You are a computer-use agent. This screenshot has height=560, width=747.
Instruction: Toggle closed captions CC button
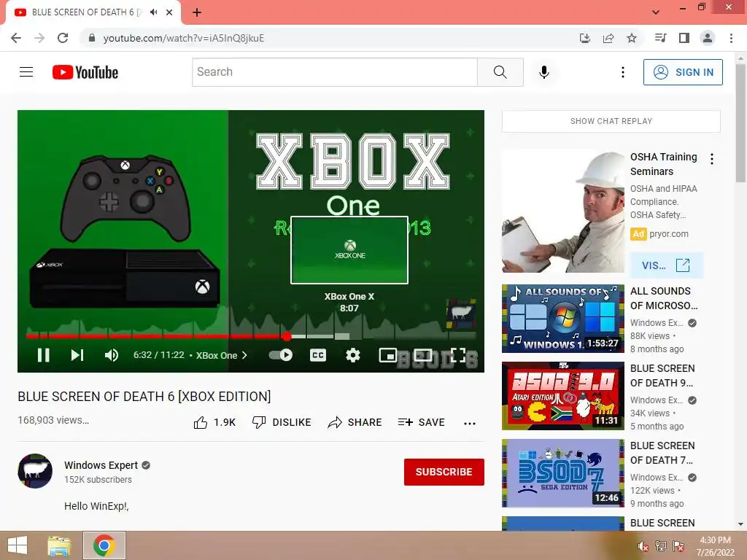(x=318, y=355)
